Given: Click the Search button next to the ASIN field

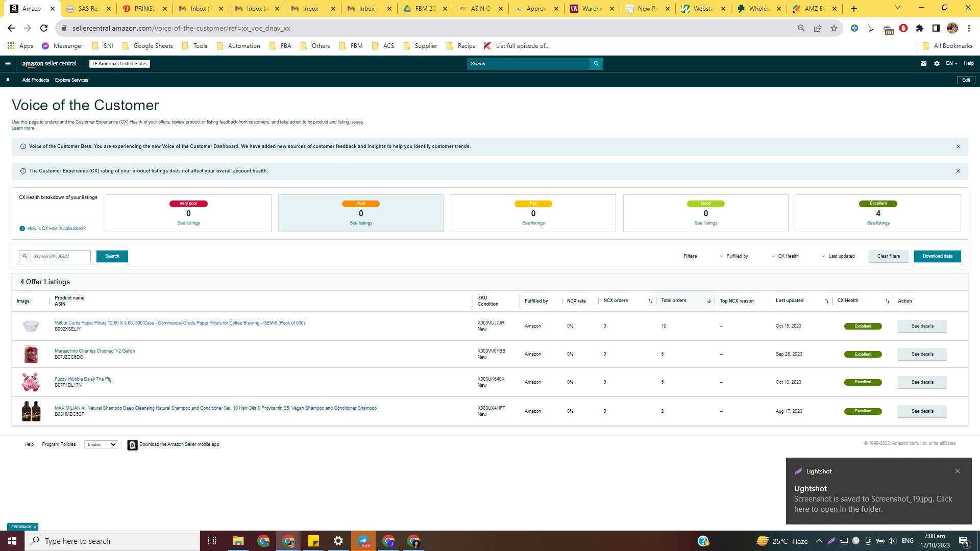Looking at the screenshot, I should point(112,257).
